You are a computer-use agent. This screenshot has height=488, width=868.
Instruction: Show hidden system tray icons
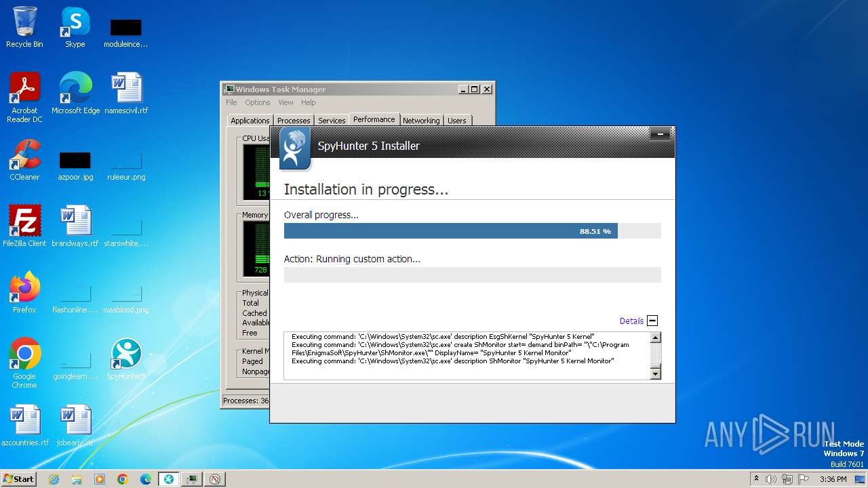click(x=756, y=479)
